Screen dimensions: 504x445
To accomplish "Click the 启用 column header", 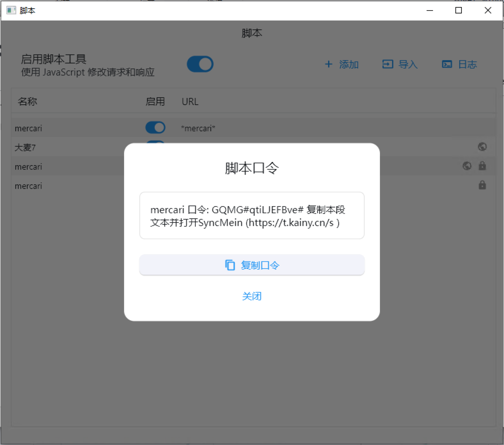I will coord(155,101).
